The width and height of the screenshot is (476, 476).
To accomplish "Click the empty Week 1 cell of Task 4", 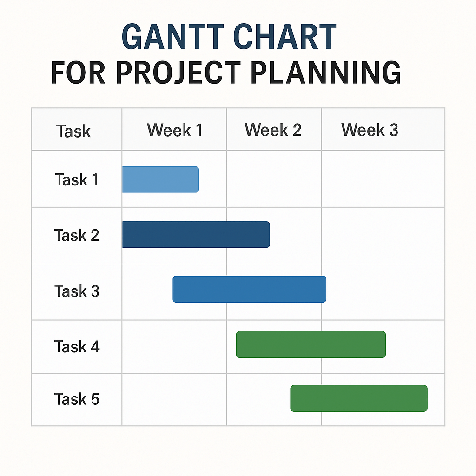I will [174, 347].
